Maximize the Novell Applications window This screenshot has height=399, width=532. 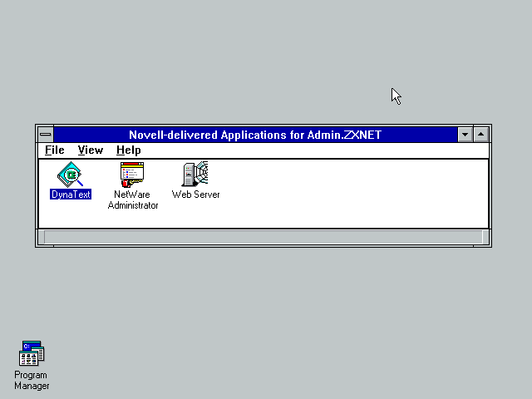(x=480, y=135)
